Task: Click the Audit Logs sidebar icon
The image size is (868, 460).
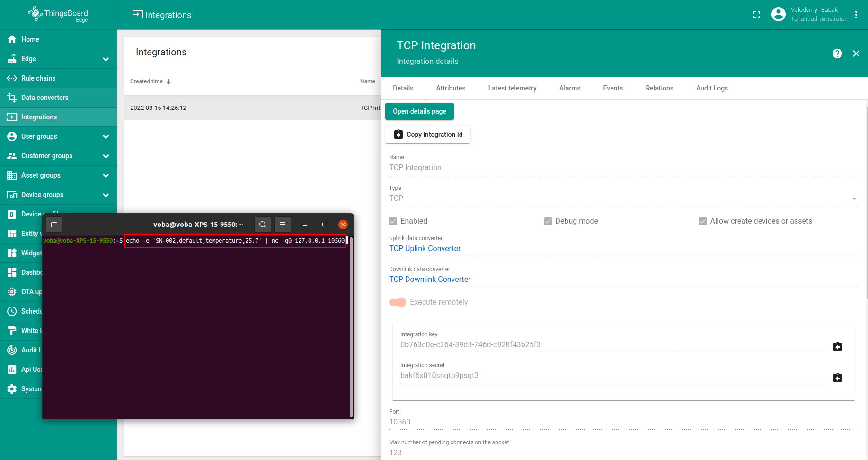Action: coord(12,350)
